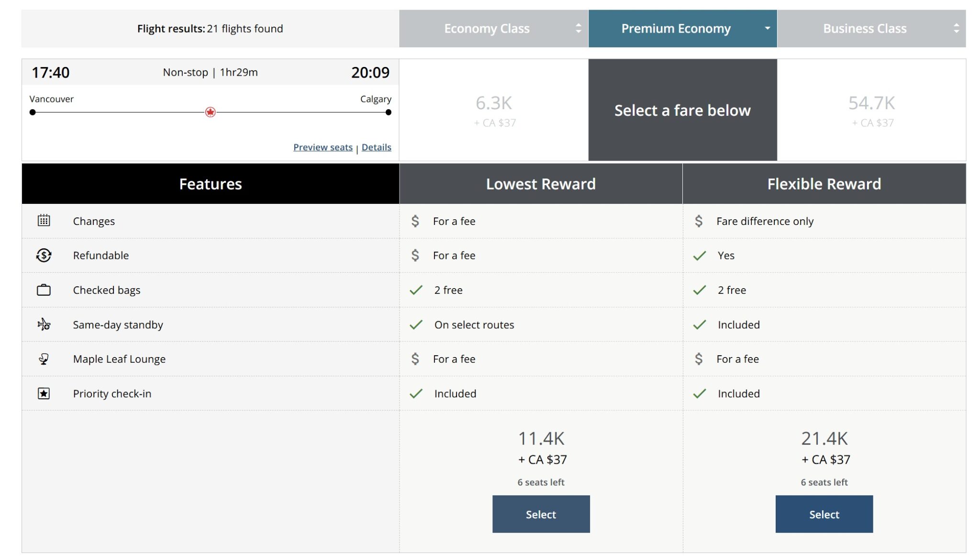Screen dimensions: 980x560
Task: Click the Changes calendar icon
Action: 44,221
